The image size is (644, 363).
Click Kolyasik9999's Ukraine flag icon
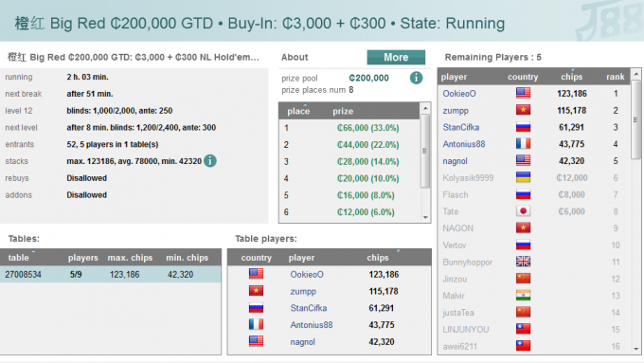(x=523, y=177)
